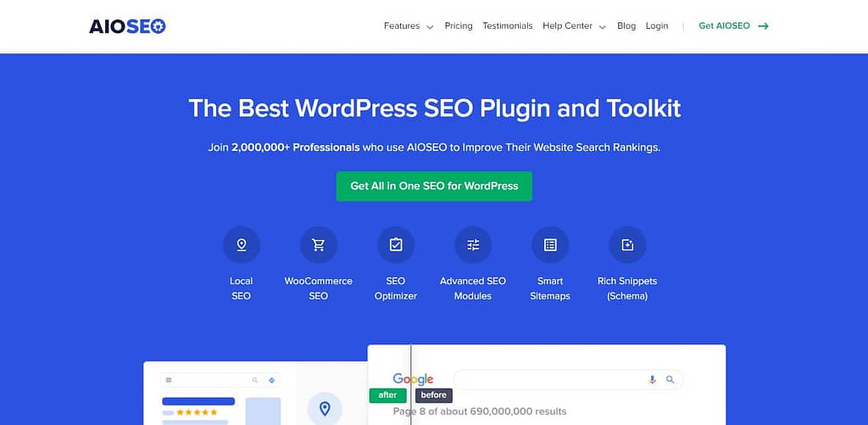Click Get All in One SEO for WordPress
Screen dimensions: 868x425
434,186
